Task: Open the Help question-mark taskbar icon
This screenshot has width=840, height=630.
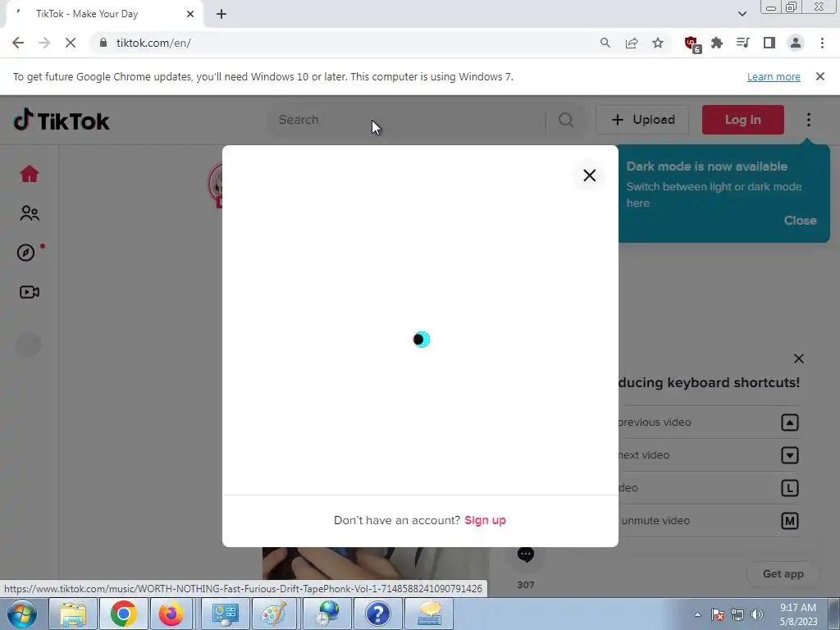Action: (377, 614)
